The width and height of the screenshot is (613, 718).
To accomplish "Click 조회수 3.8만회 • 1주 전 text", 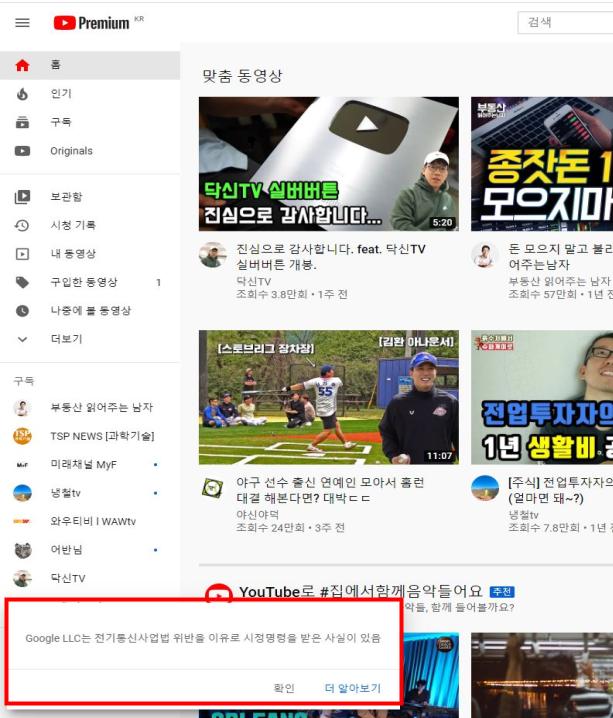I will pos(292,294).
